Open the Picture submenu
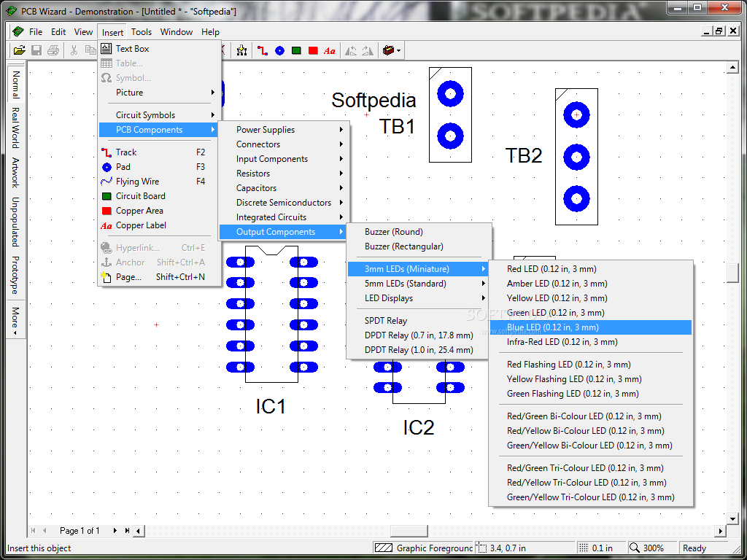The image size is (747, 560). click(x=158, y=93)
